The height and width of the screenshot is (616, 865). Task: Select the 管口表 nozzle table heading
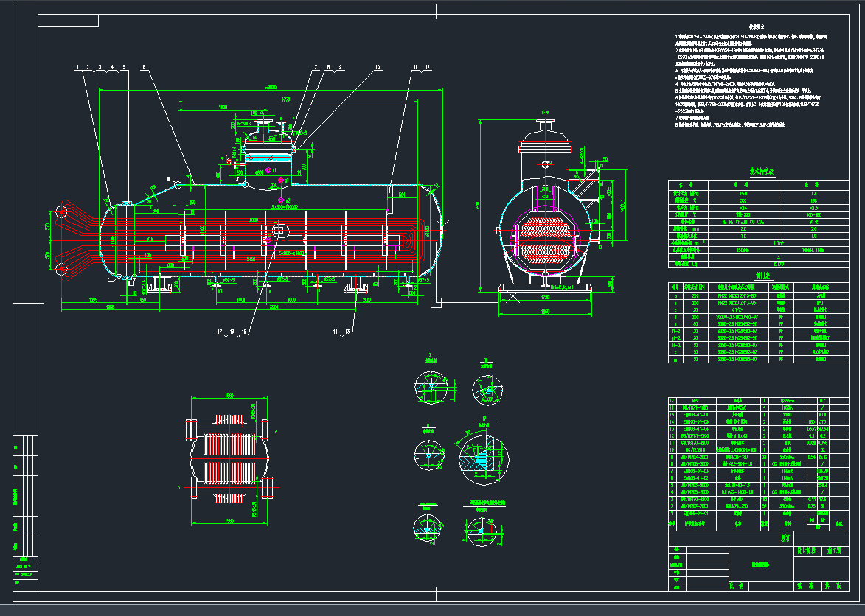point(762,276)
